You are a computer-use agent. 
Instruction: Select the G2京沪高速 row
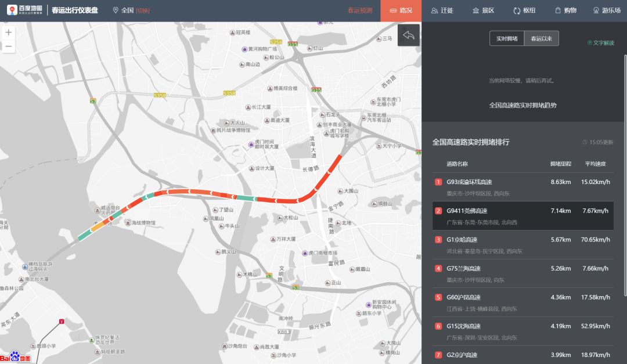[522, 355]
